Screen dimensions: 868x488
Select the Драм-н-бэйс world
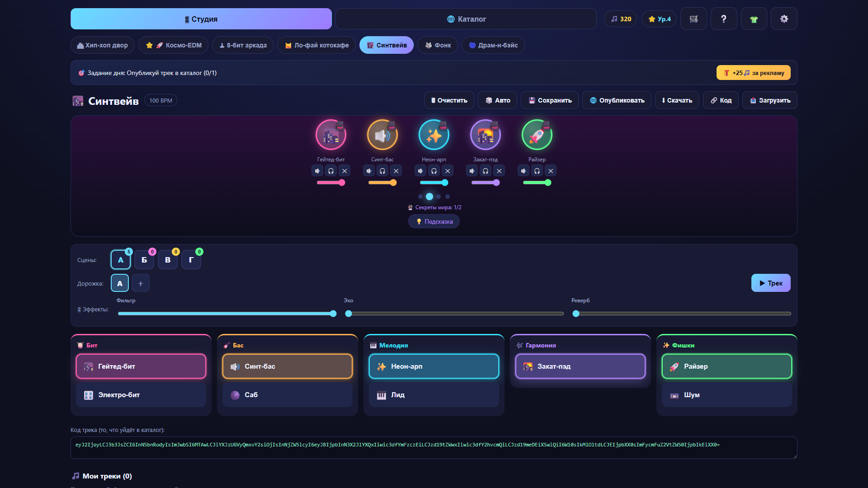(x=493, y=45)
